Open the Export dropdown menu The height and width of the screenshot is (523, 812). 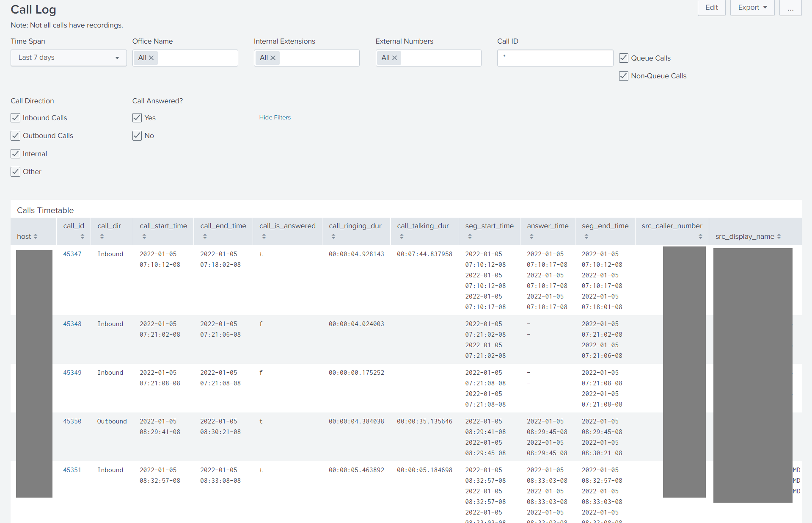(x=752, y=8)
